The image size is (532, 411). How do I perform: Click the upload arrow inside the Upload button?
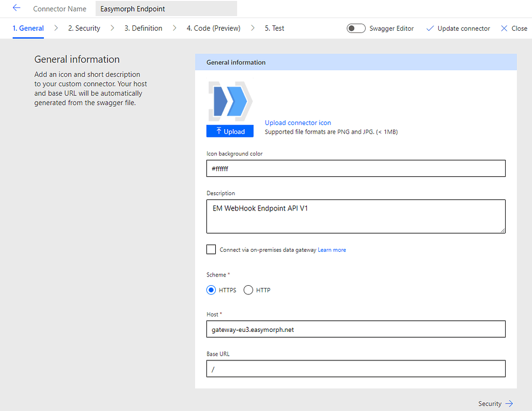pos(219,131)
